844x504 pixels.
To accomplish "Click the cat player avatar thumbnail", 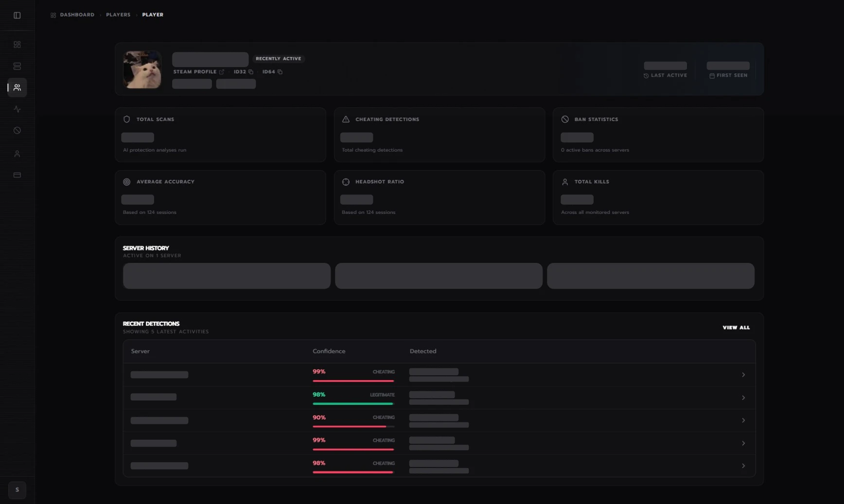I will click(x=142, y=70).
